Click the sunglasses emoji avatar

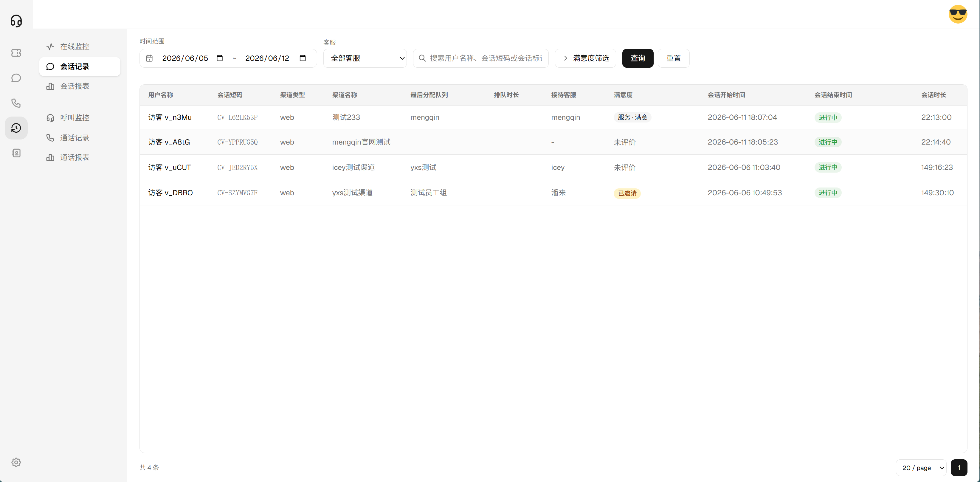point(958,14)
